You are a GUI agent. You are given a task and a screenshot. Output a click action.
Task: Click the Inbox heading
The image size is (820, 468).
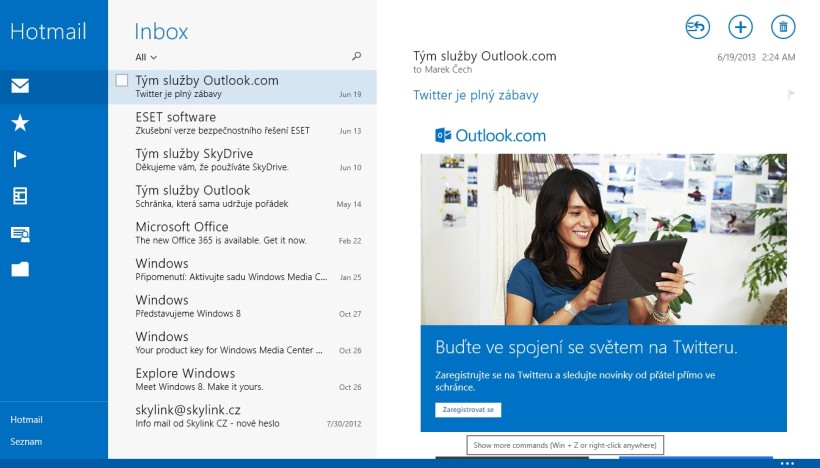(x=161, y=31)
